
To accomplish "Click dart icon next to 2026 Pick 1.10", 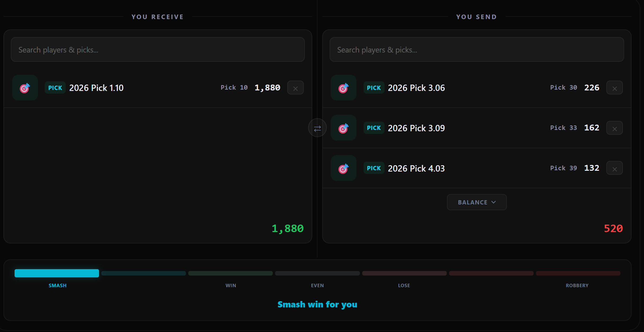I will [25, 88].
